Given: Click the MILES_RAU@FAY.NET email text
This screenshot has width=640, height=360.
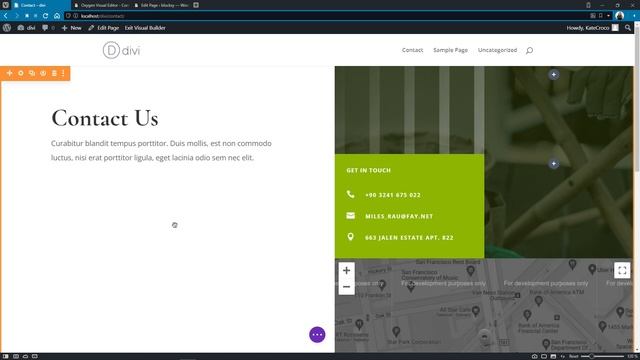Looking at the screenshot, I should pyautogui.click(x=399, y=216).
